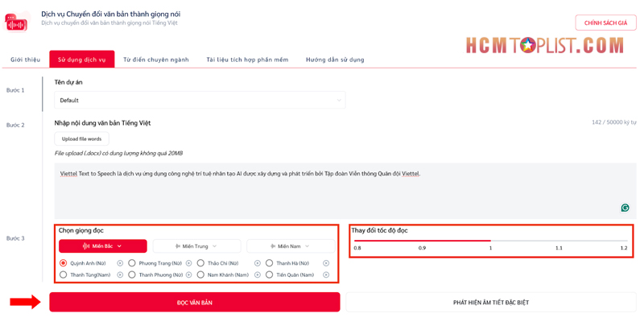This screenshot has height=322, width=644.
Task: Select the Thảo Chi (Nữ) voice radio
Action: [x=200, y=263]
